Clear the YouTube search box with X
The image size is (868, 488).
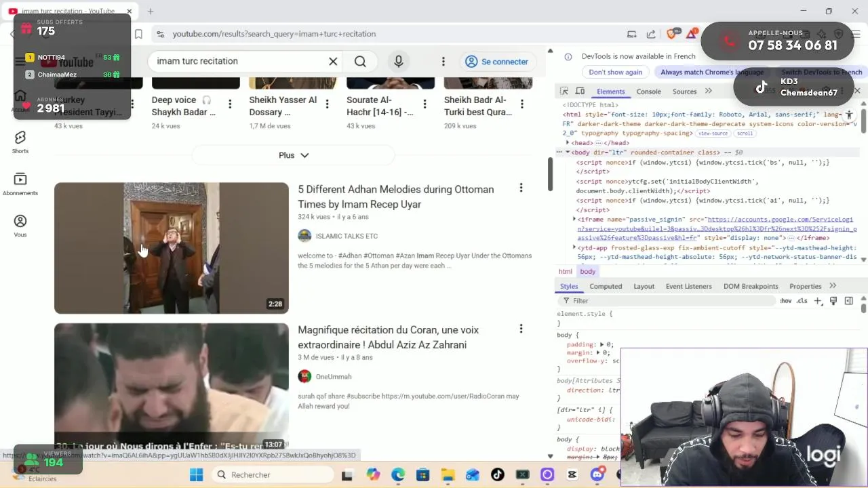pyautogui.click(x=333, y=62)
